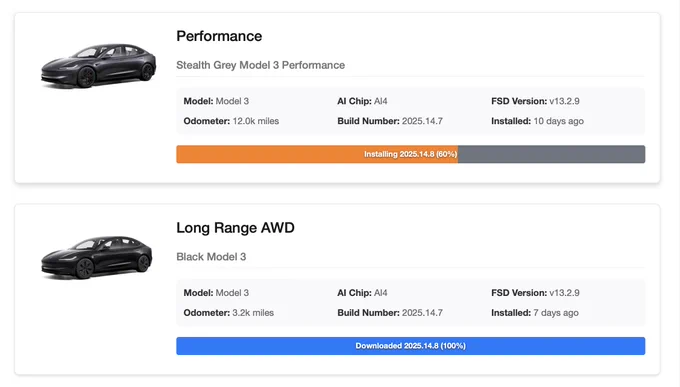
Task: Click the Stealth Grey Model 3 Performance subtitle
Action: (x=261, y=65)
